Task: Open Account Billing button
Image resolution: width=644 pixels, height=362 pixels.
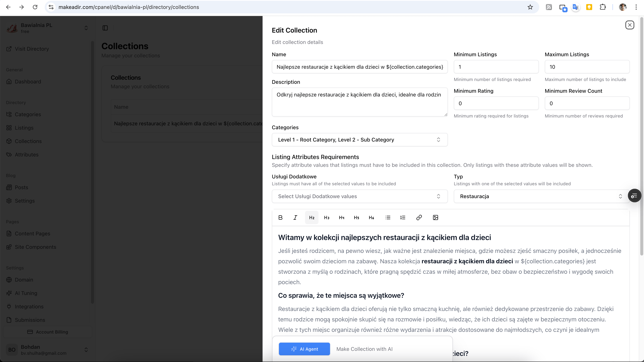Action: point(48,332)
